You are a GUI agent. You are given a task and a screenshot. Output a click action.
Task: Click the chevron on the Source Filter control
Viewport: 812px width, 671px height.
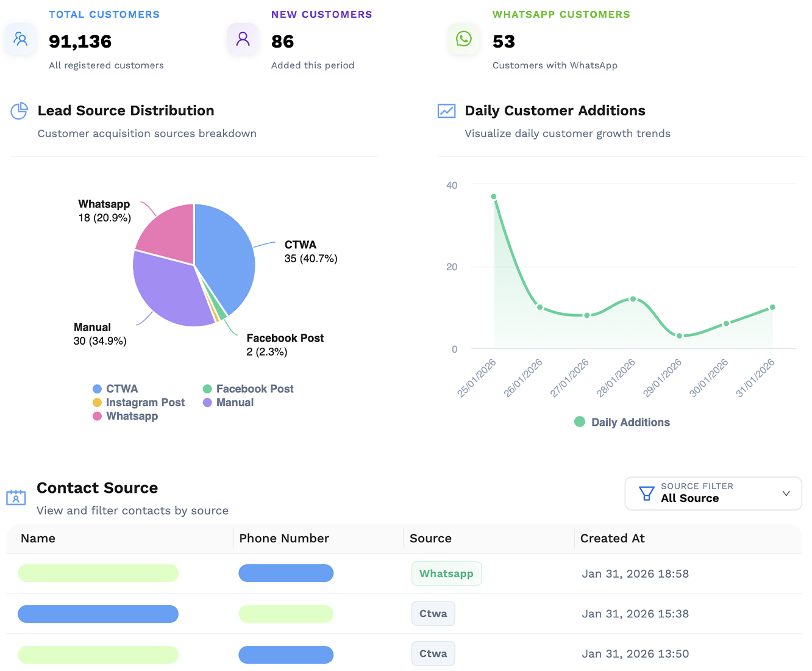point(786,493)
